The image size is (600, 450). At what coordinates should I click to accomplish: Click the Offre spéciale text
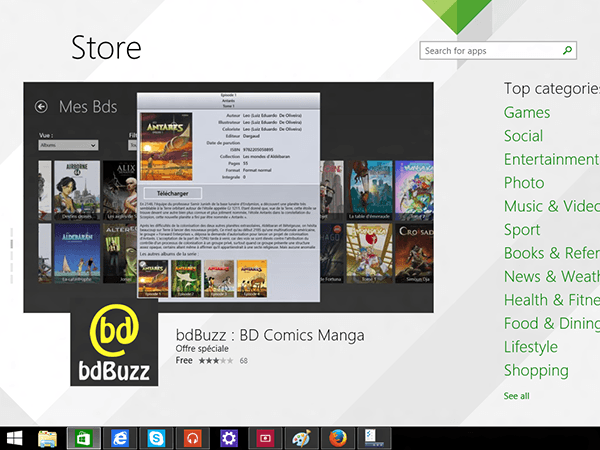202,349
